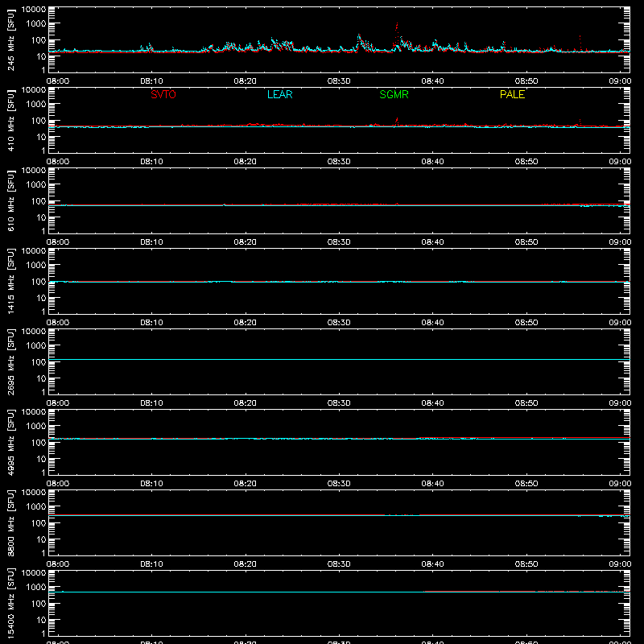Click the small red spike near 08:36 in 410 MHz plot
Viewport: 644px width, 644px height.
click(397, 122)
